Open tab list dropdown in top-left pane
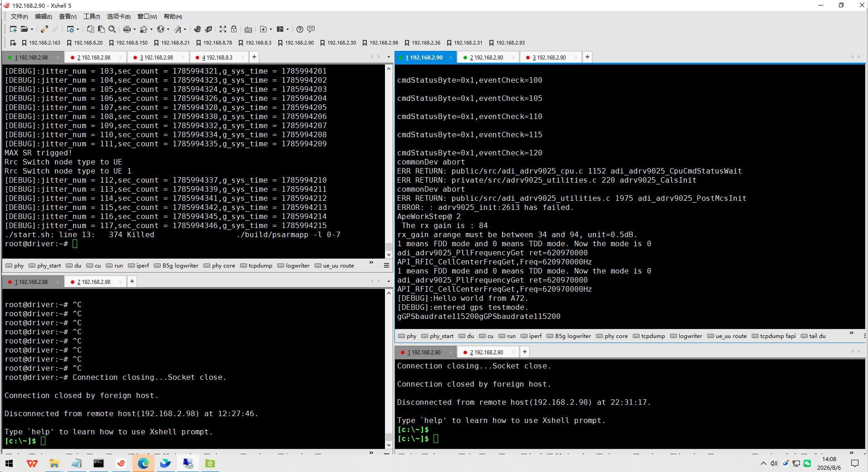This screenshot has height=472, width=868. [389, 57]
